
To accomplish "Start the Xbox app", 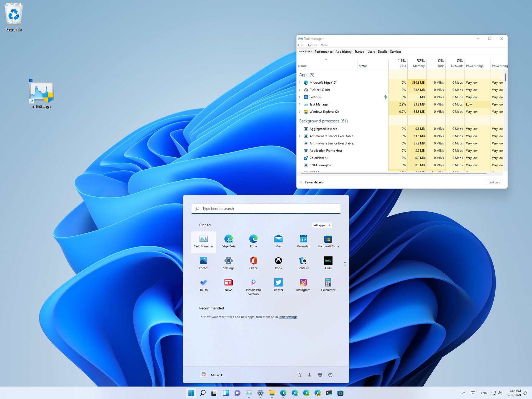I will [278, 262].
